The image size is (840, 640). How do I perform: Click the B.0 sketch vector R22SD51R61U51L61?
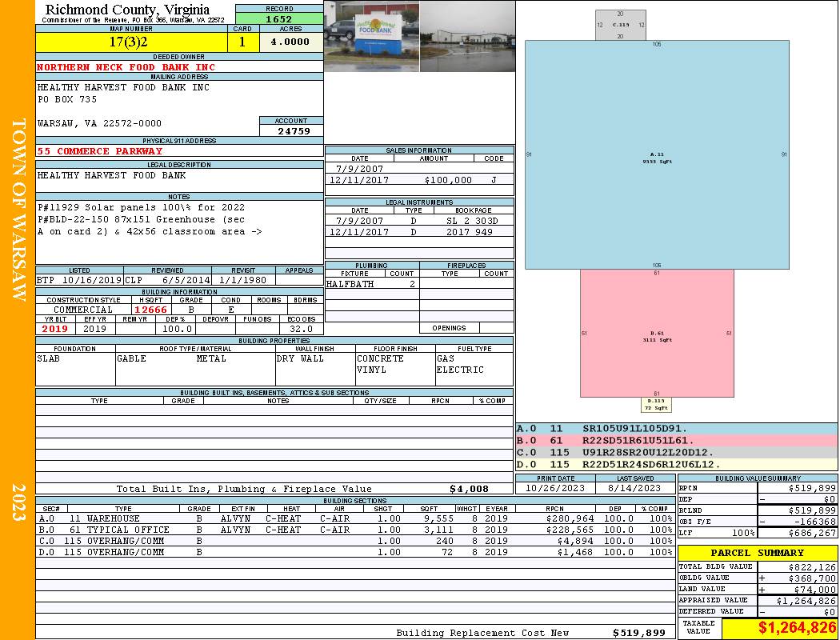(x=638, y=440)
